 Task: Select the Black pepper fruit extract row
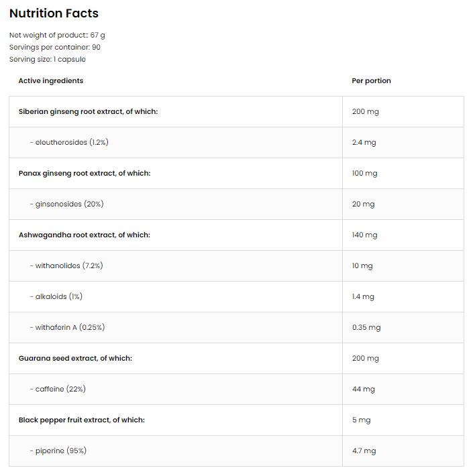(81, 420)
